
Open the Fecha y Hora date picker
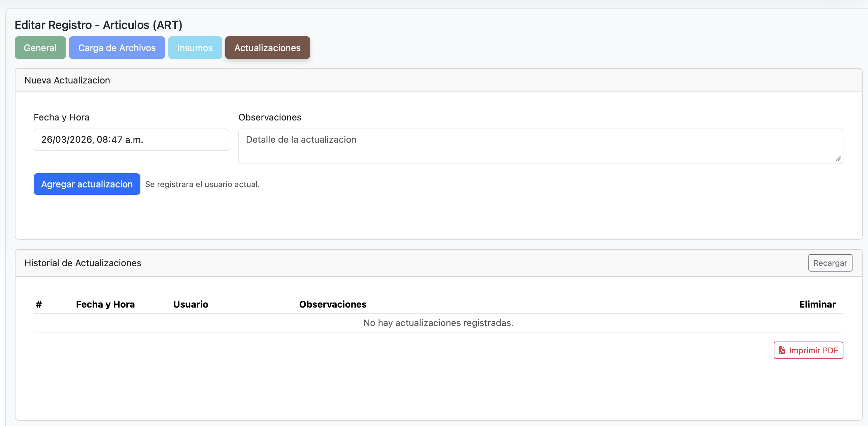131,139
